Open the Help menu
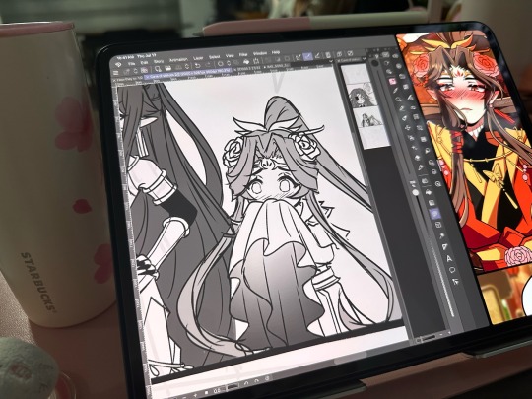This screenshot has width=532, height=399. 276,52
